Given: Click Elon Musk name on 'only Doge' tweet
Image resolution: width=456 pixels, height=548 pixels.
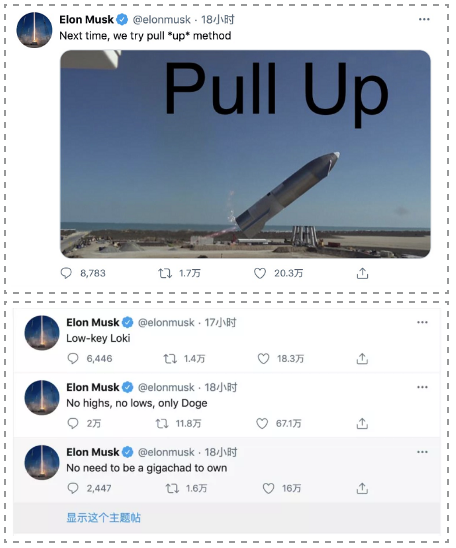Looking at the screenshot, I should 93,387.
